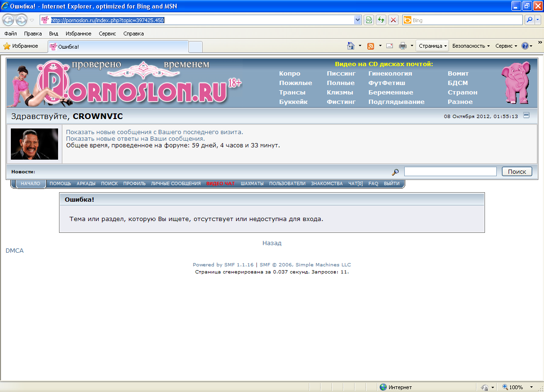Expand the zoom level 100% dropdown
Viewport: 544px width, 392px height.
pyautogui.click(x=532, y=387)
